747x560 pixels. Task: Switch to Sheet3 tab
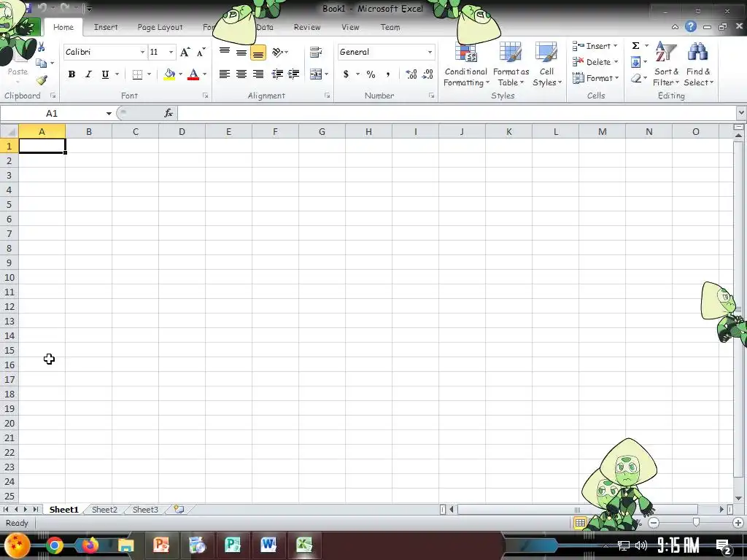(x=145, y=510)
